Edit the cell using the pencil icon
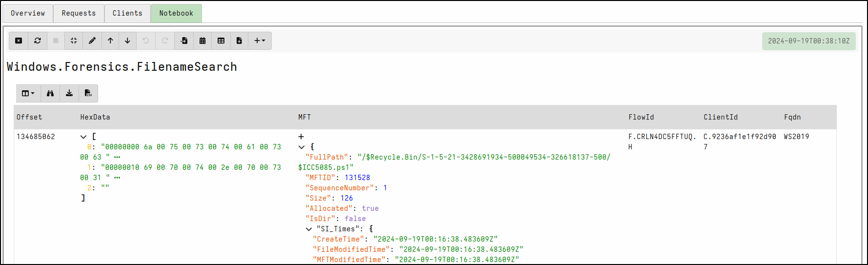This screenshot has width=868, height=265. [x=92, y=41]
